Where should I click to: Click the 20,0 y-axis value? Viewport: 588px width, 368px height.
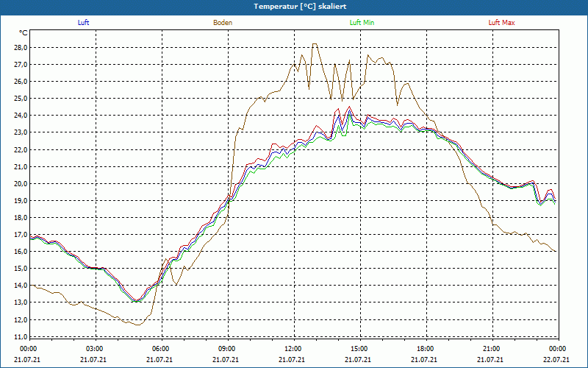[21, 183]
